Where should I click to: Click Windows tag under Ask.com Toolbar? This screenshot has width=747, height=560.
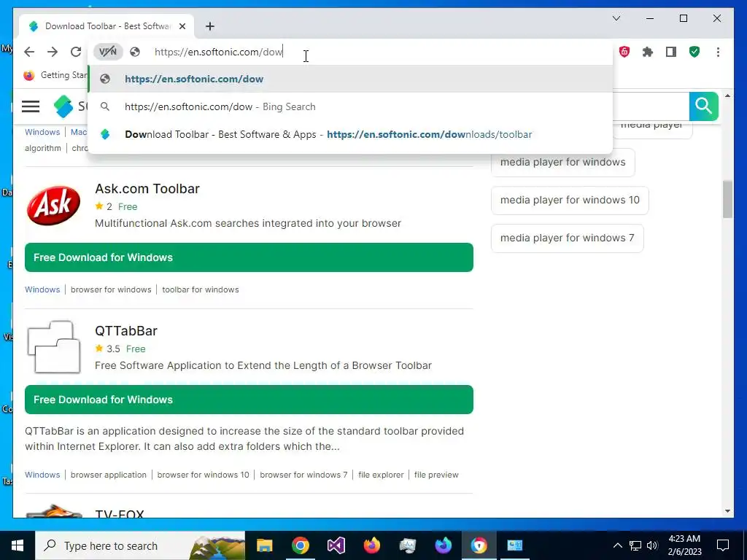[42, 289]
